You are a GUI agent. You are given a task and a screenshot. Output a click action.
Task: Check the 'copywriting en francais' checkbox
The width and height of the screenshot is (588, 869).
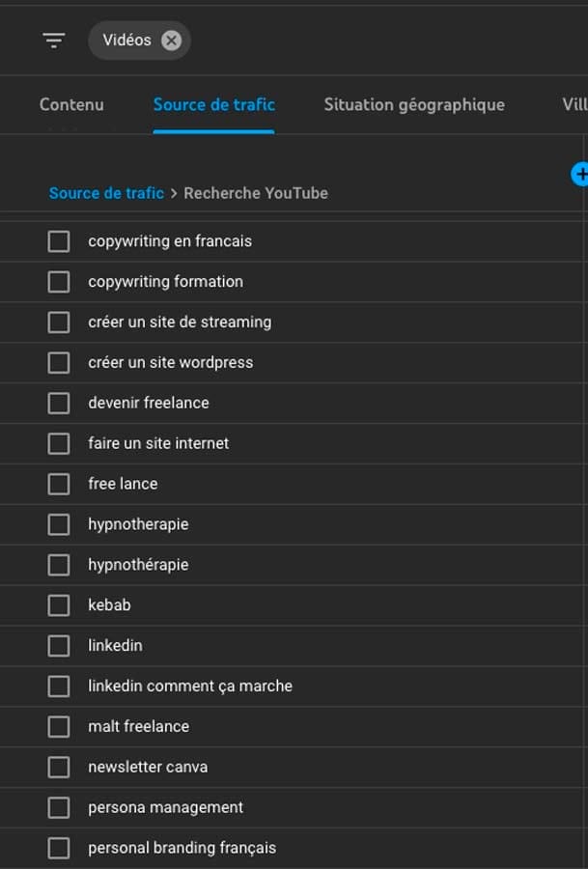pyautogui.click(x=59, y=241)
